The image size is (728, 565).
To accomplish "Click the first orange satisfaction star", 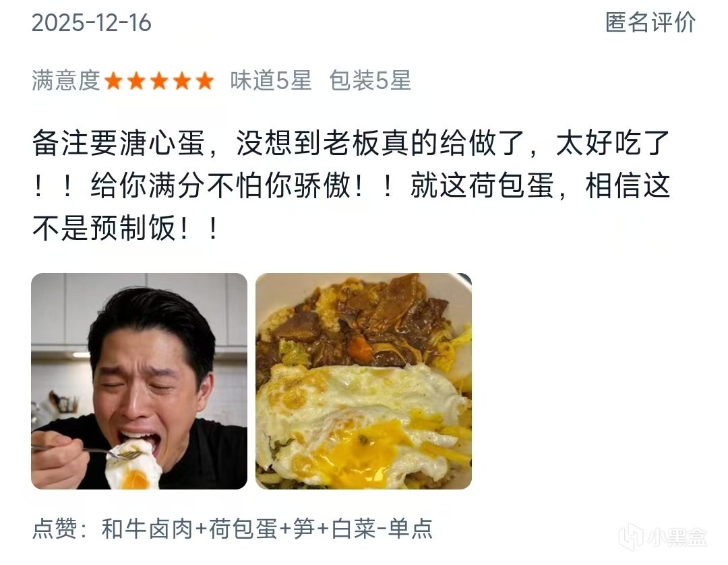I will pyautogui.click(x=113, y=82).
